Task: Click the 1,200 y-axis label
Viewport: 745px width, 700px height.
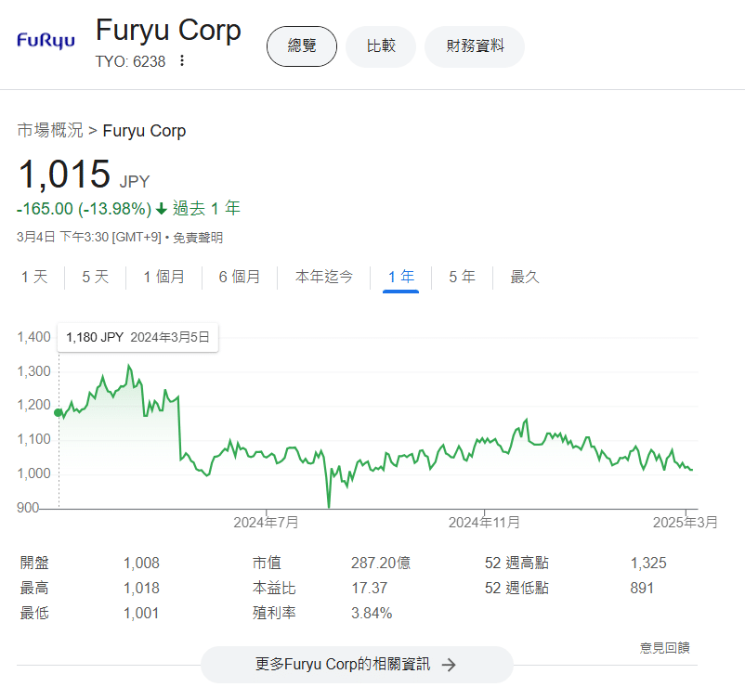Action: click(x=33, y=405)
